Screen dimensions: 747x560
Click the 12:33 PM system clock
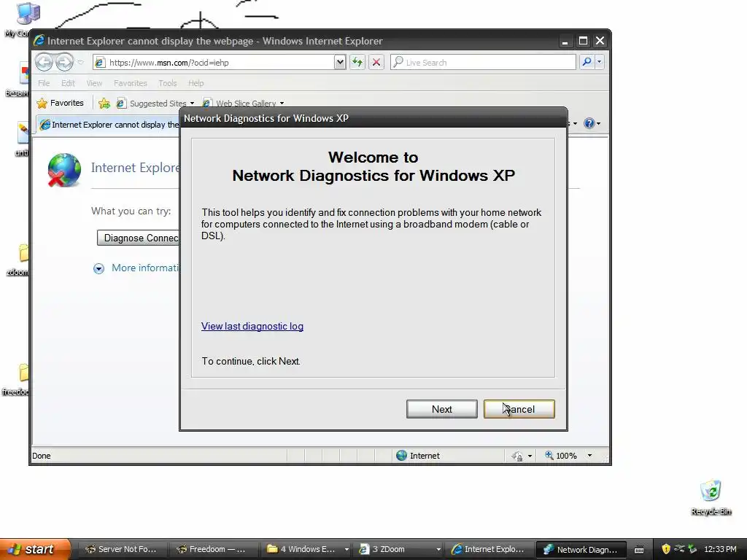click(720, 549)
